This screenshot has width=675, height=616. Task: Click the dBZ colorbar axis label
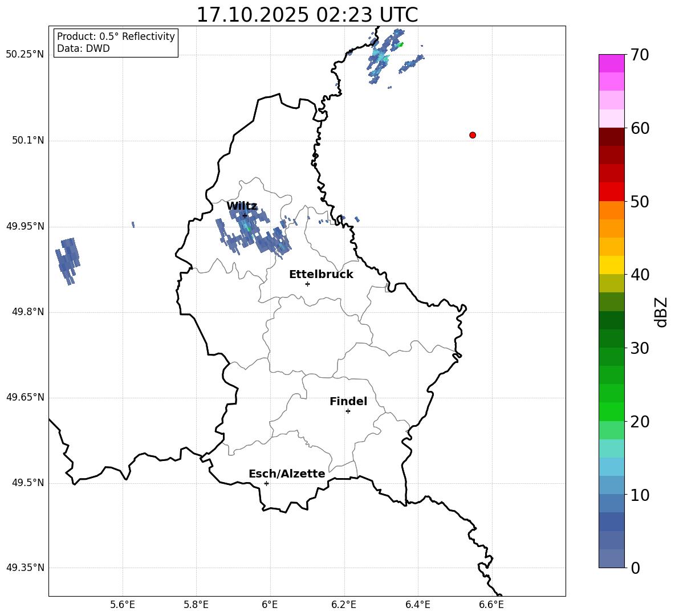[x=661, y=312]
